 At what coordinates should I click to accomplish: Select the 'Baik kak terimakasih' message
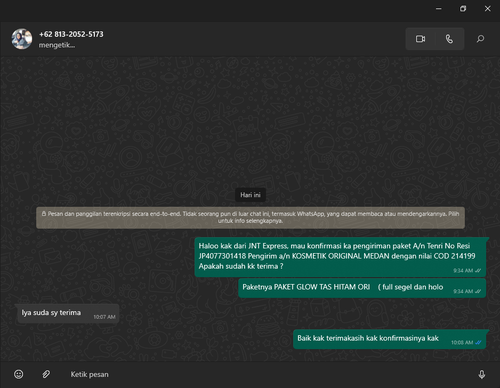coord(389,339)
